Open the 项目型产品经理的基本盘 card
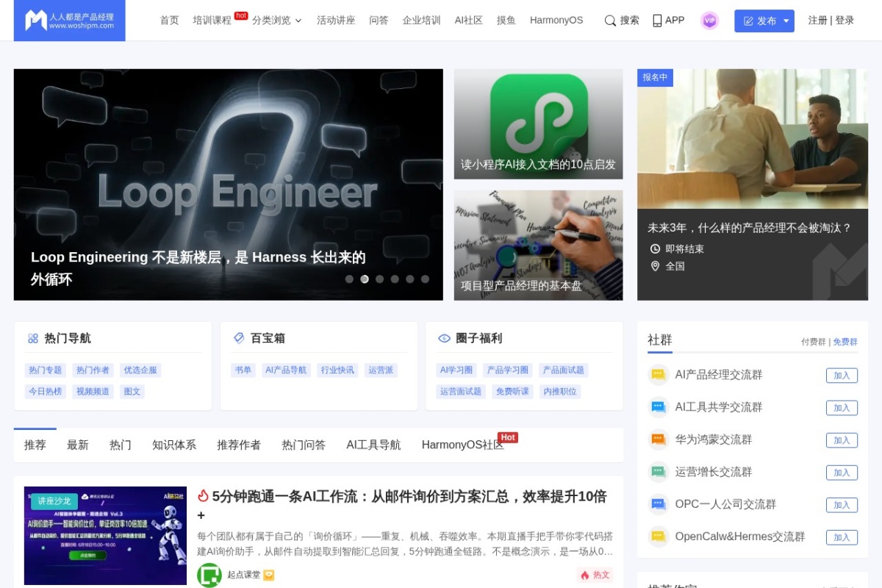Screen dimensions: 882x588 [538, 245]
